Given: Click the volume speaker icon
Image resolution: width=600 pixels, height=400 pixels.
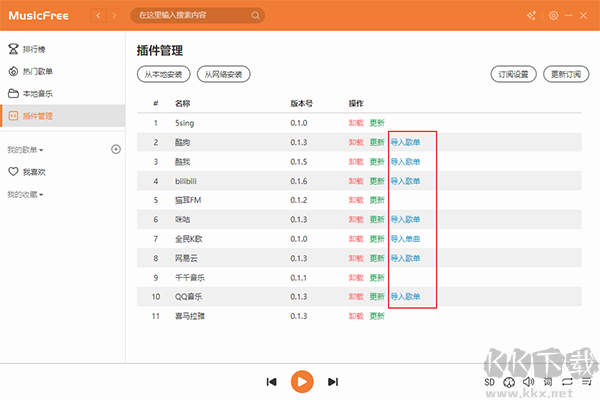Looking at the screenshot, I should pos(528,382).
